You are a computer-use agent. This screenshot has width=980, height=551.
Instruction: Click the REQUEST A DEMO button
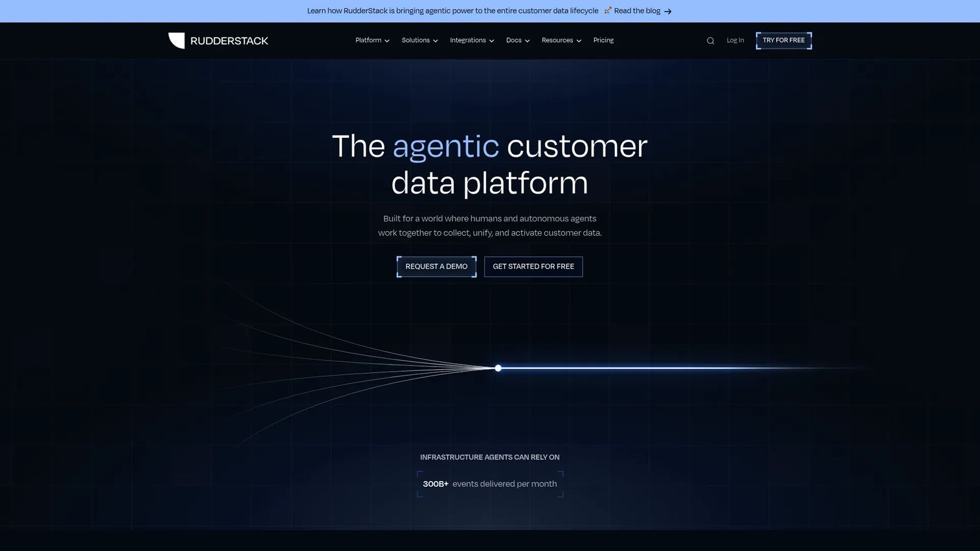click(436, 267)
